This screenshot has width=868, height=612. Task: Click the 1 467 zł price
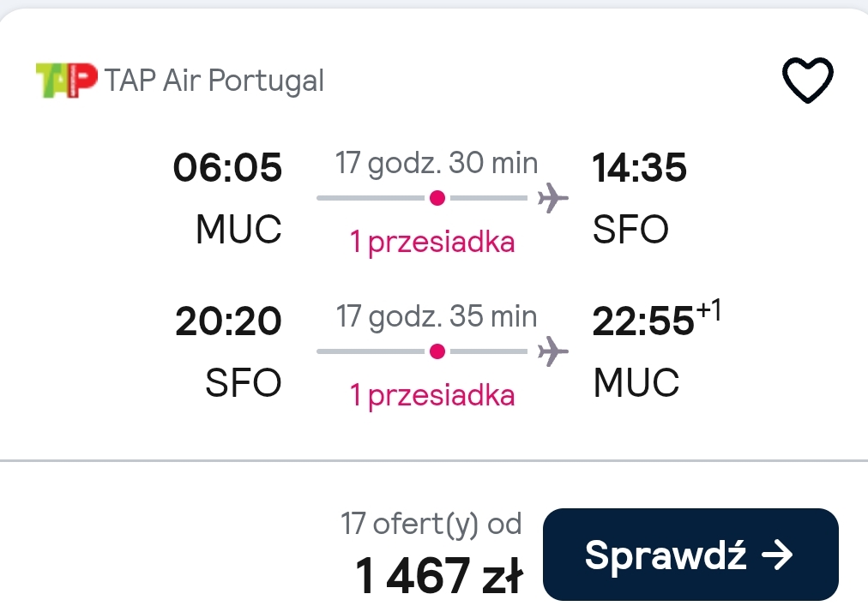coord(438,575)
